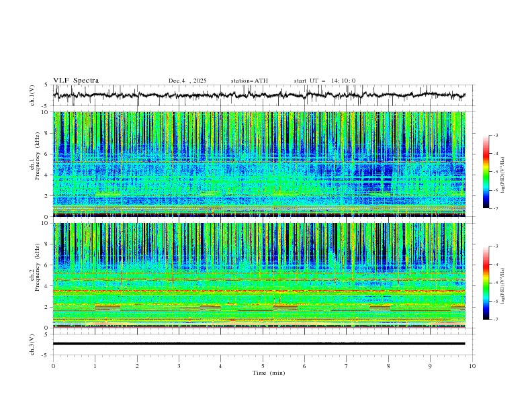
Task: Click the lower colorbar beside the ch.2 spectrogram
Action: [486, 283]
